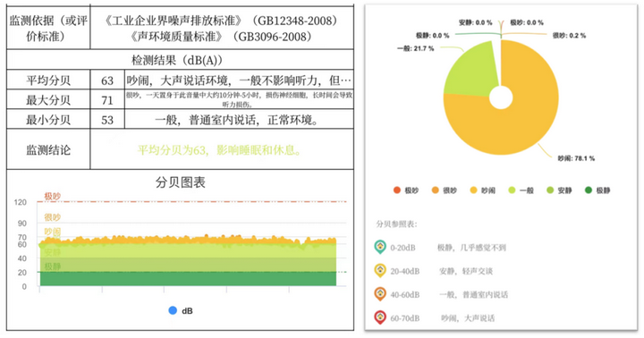Toggle the 极吵 red legend dot
644x338 pixels.
click(x=397, y=190)
